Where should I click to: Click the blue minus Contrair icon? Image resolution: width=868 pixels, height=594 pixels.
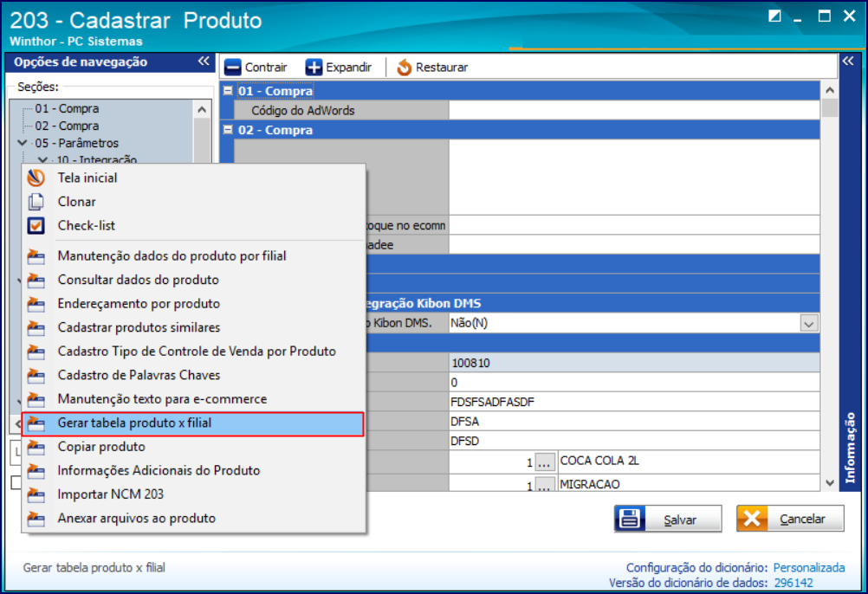(x=232, y=68)
